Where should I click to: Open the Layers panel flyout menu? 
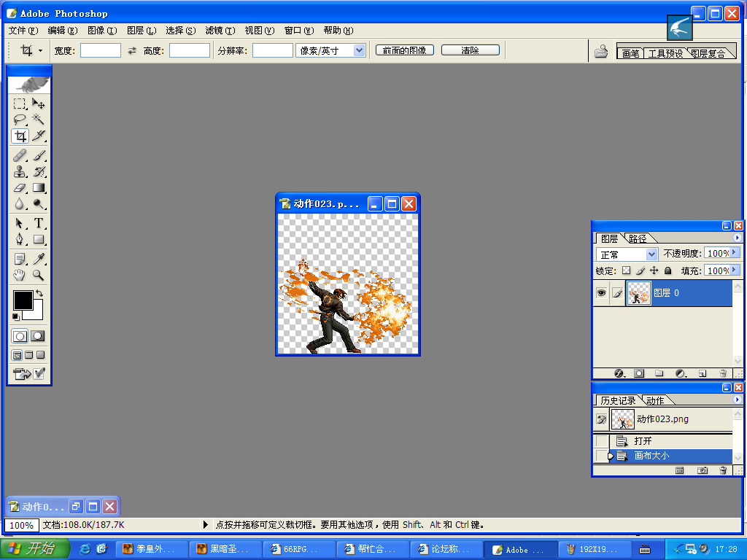pyautogui.click(x=737, y=238)
